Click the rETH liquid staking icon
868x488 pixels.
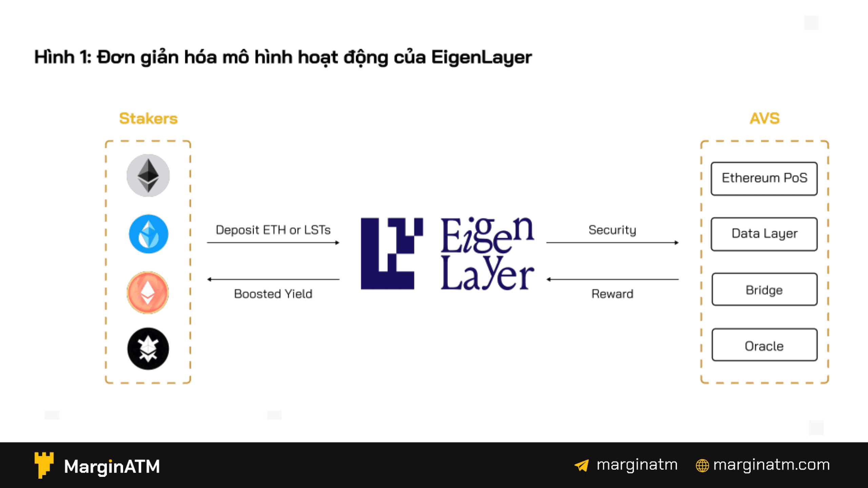click(147, 291)
